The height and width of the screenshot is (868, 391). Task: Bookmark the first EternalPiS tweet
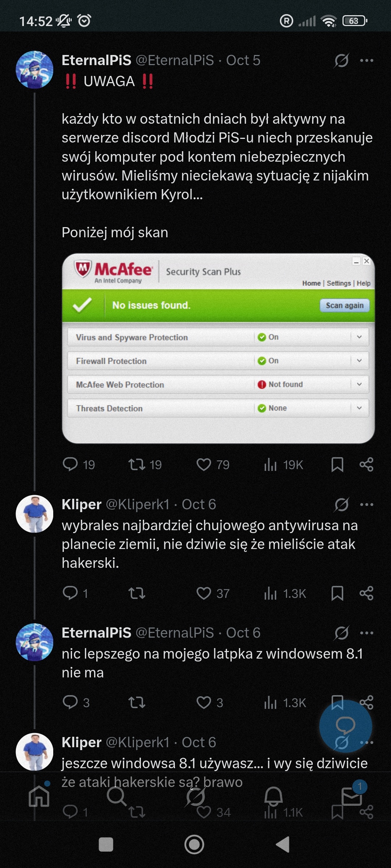pyautogui.click(x=337, y=465)
